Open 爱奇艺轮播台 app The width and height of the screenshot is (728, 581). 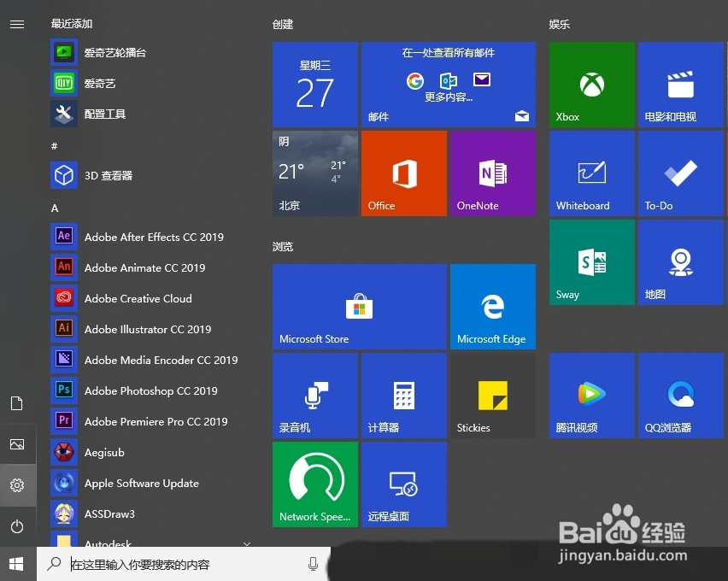151,52
